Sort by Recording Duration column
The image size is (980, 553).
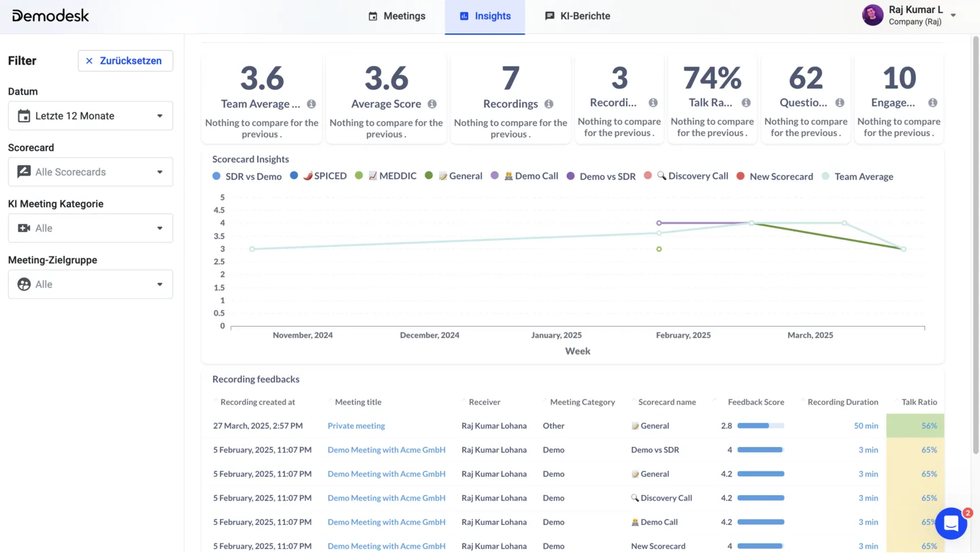pos(843,402)
